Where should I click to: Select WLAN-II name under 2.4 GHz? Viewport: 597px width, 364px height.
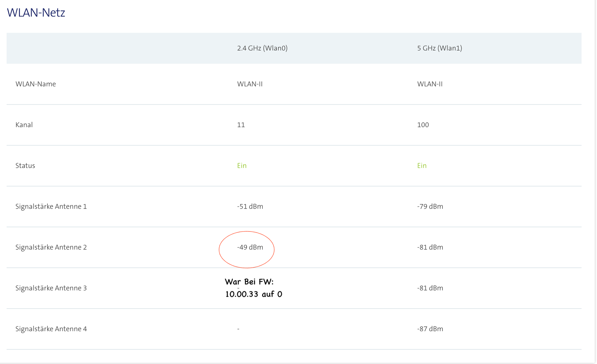250,84
